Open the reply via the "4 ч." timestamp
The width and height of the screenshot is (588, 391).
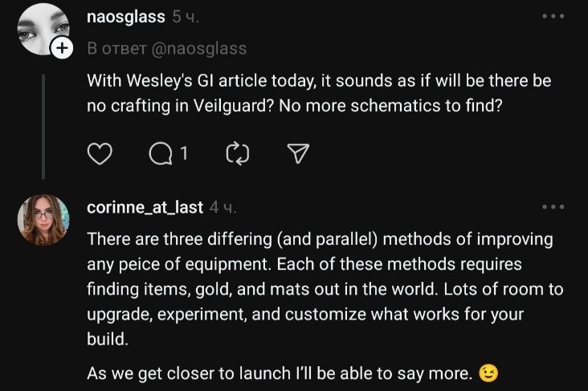[223, 207]
